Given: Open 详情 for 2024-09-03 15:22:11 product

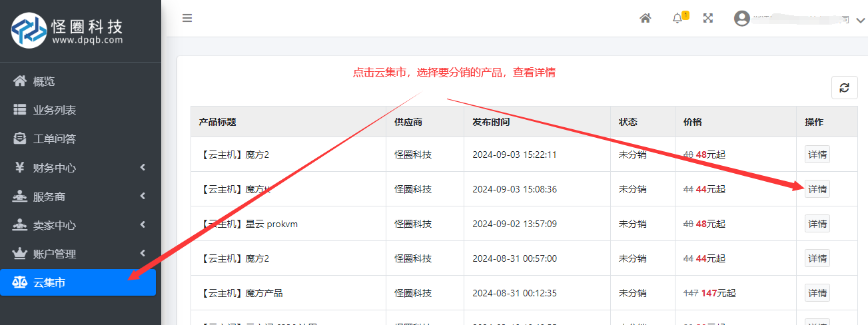Looking at the screenshot, I should (817, 155).
